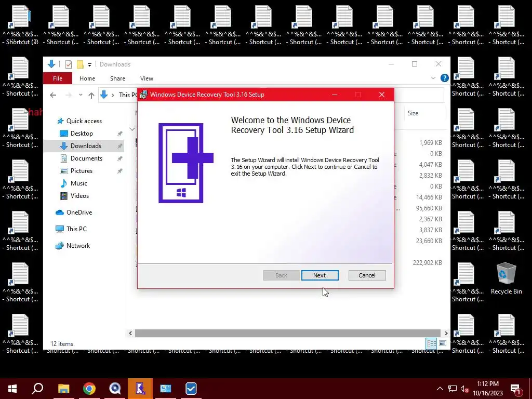The width and height of the screenshot is (532, 399).
Task: Open the notification center icon
Action: point(516,390)
